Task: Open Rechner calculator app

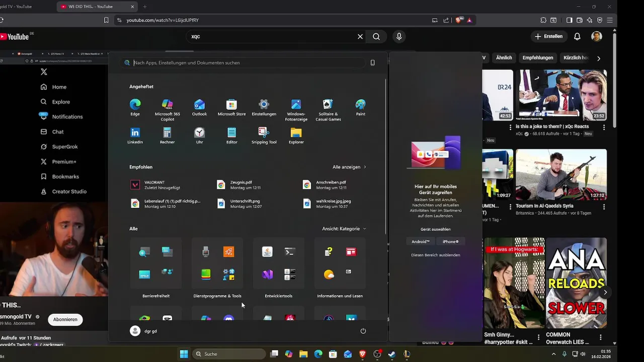Action: click(x=167, y=135)
